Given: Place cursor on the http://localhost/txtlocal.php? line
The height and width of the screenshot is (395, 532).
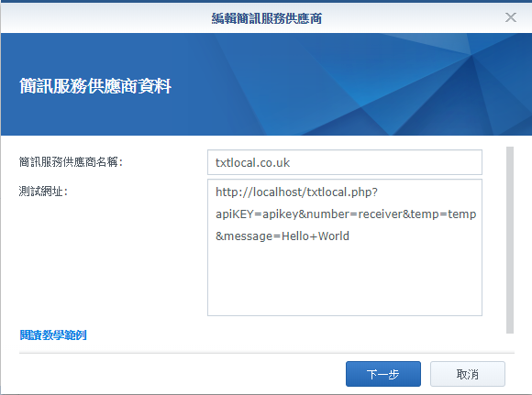Looking at the screenshot, I should tap(296, 192).
